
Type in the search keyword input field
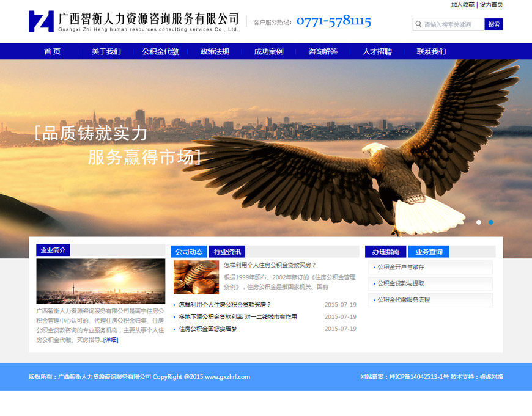click(453, 24)
